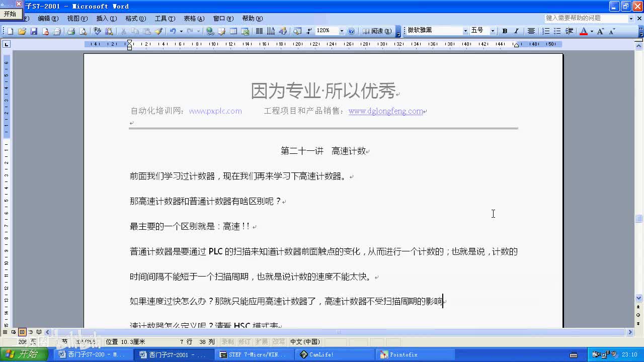Switch to Print Layout view button
This screenshot has height=362, width=644.
click(22, 332)
